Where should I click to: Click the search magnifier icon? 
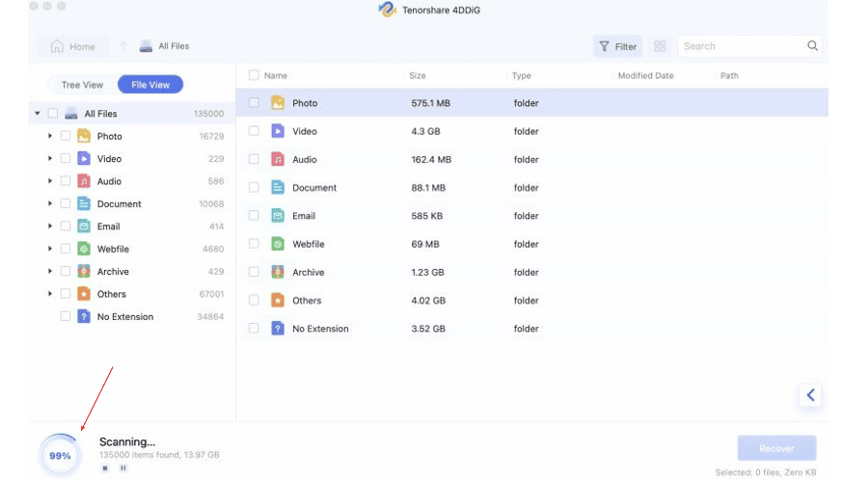pos(812,46)
